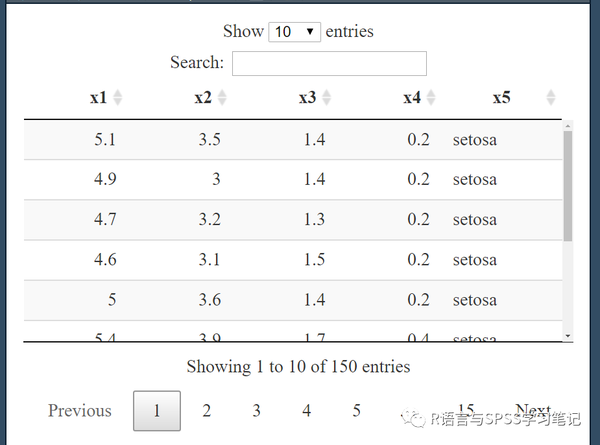The height and width of the screenshot is (445, 600).
Task: Open the Show entries dropdown
Action: point(295,32)
